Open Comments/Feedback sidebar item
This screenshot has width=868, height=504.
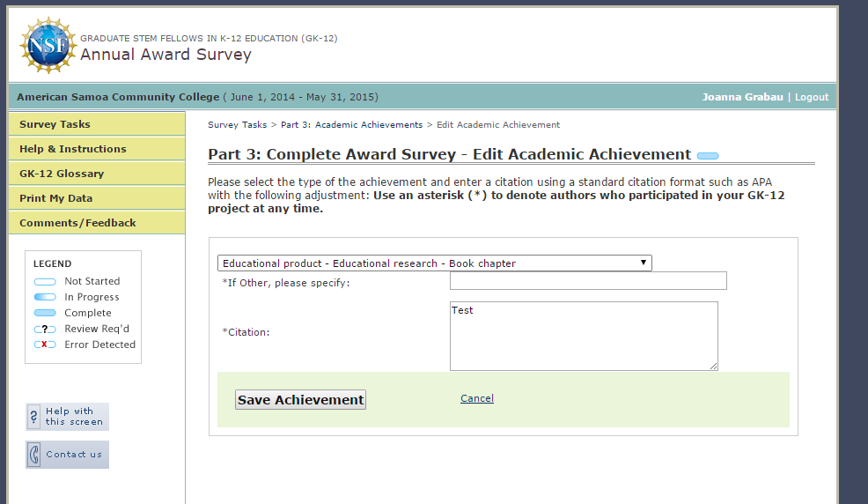(77, 223)
